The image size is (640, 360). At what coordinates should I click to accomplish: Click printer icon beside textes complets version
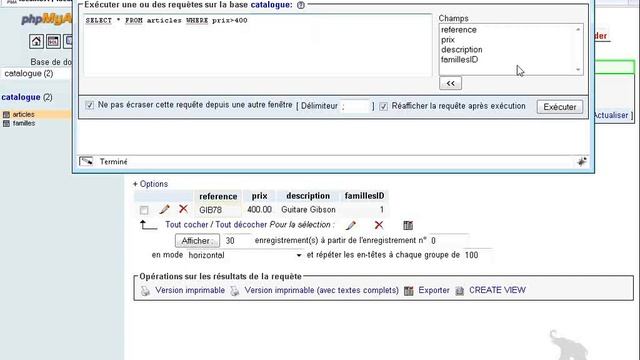tap(235, 291)
